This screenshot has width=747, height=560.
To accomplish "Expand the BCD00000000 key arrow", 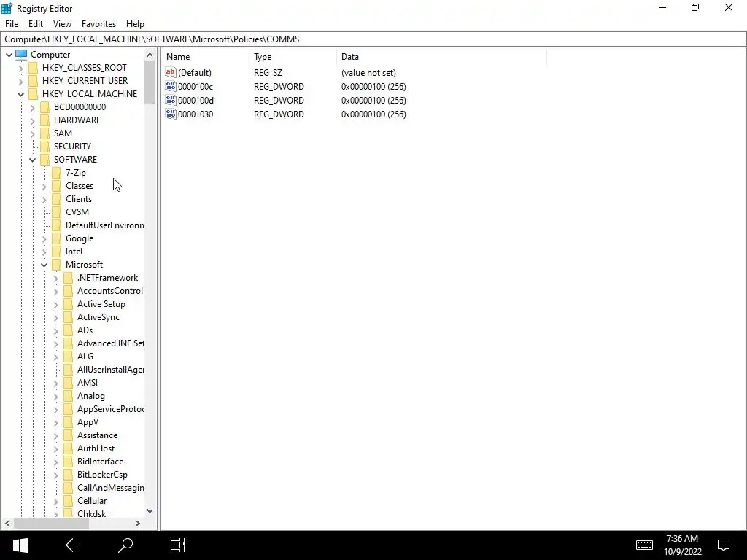I will coord(32,107).
